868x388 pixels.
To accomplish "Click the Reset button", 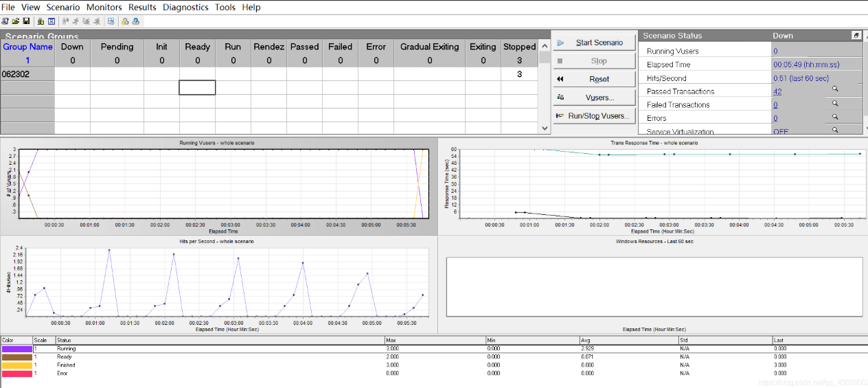I will [594, 79].
